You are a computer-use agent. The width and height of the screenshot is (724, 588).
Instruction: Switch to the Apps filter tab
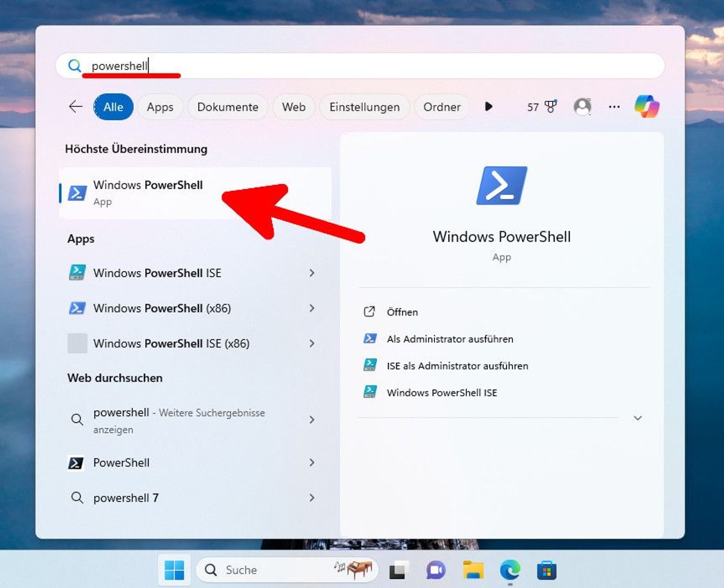160,107
